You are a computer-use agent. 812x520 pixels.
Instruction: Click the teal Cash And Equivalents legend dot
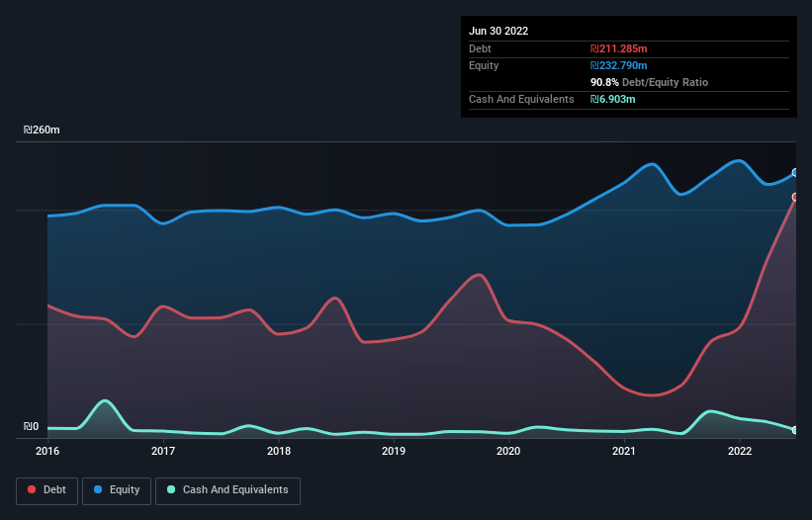coord(171,489)
